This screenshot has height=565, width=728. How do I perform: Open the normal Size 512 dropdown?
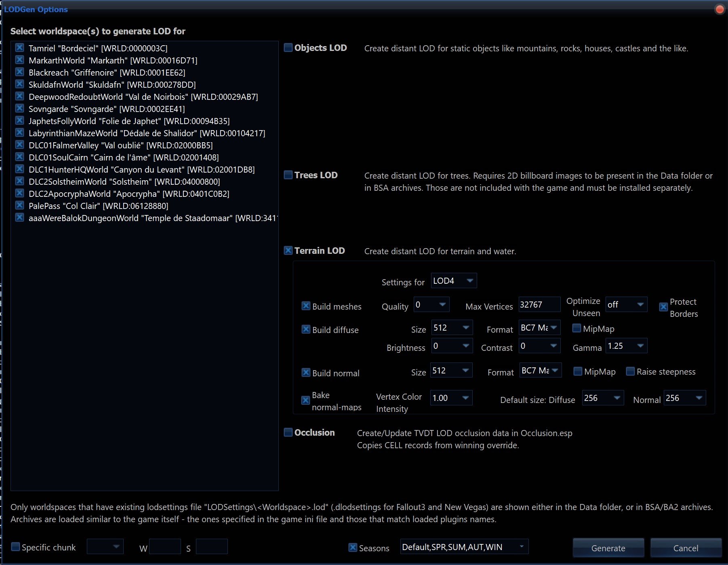(451, 370)
